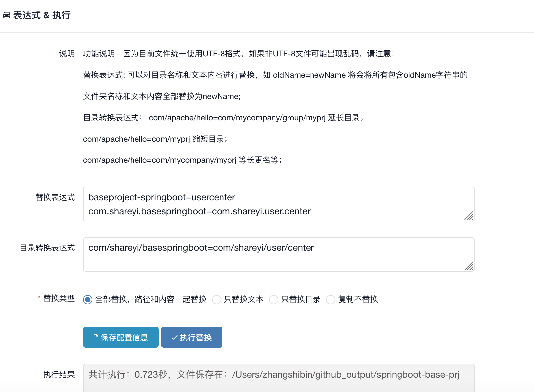Click the 表达式 & 执行 heading

(42, 15)
